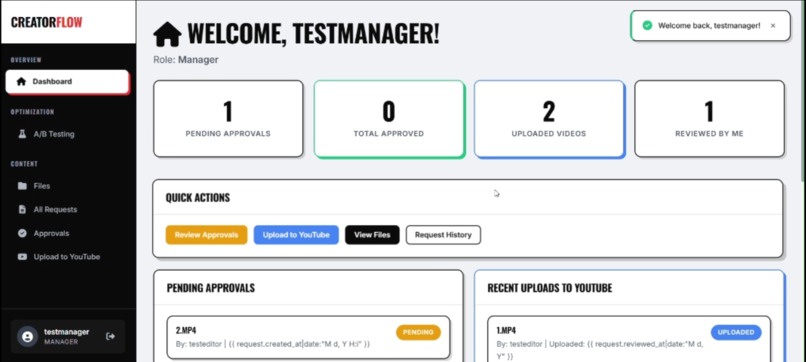806x362 pixels.
Task: Click the checkmark icon beside Approvals
Action: (22, 233)
